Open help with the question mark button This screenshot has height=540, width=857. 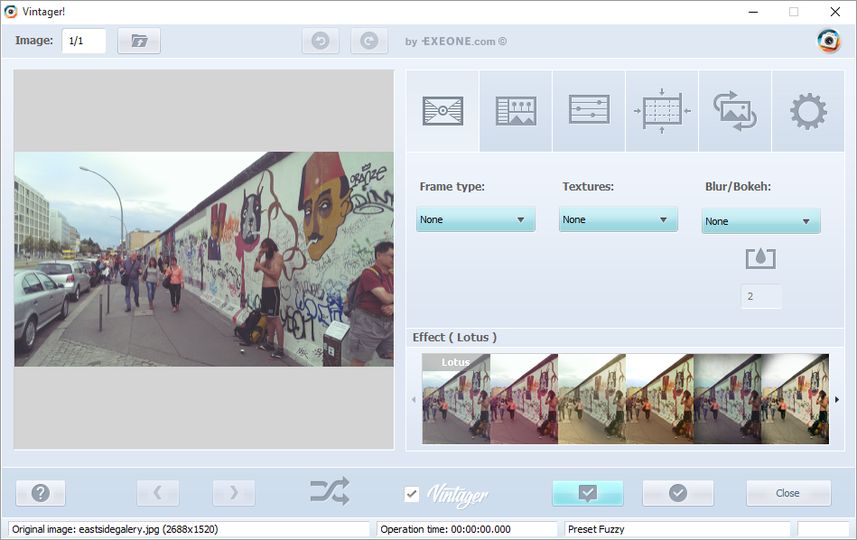tap(40, 493)
